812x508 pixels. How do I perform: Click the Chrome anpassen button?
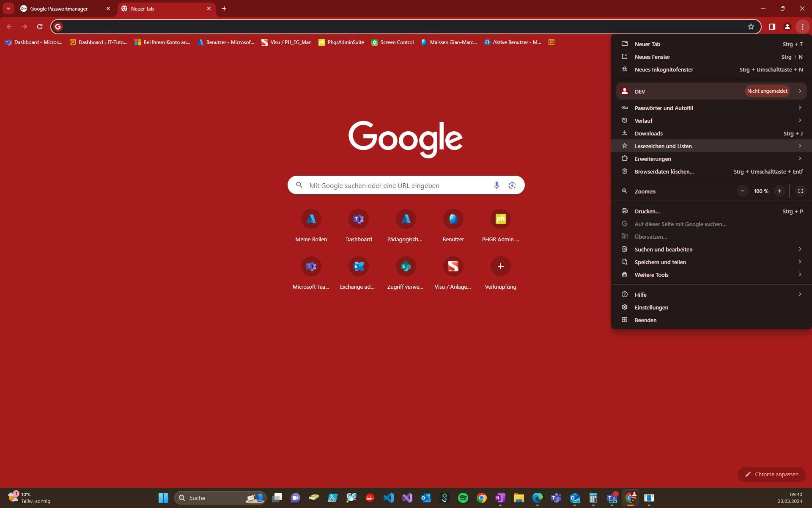[771, 474]
